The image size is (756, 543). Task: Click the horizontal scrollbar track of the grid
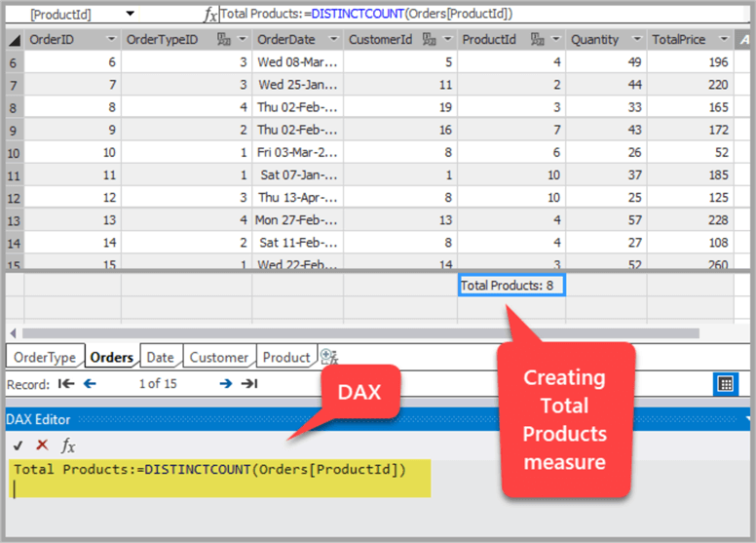pyautogui.click(x=360, y=333)
